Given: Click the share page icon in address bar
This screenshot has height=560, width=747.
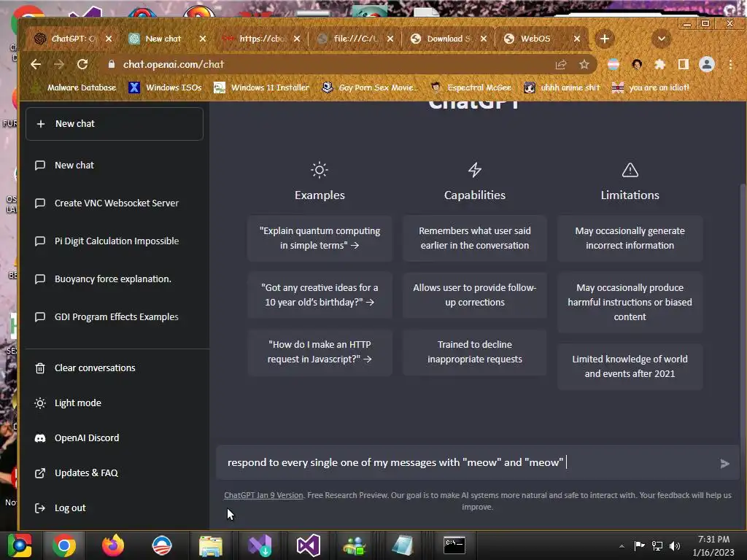Looking at the screenshot, I should tap(561, 64).
